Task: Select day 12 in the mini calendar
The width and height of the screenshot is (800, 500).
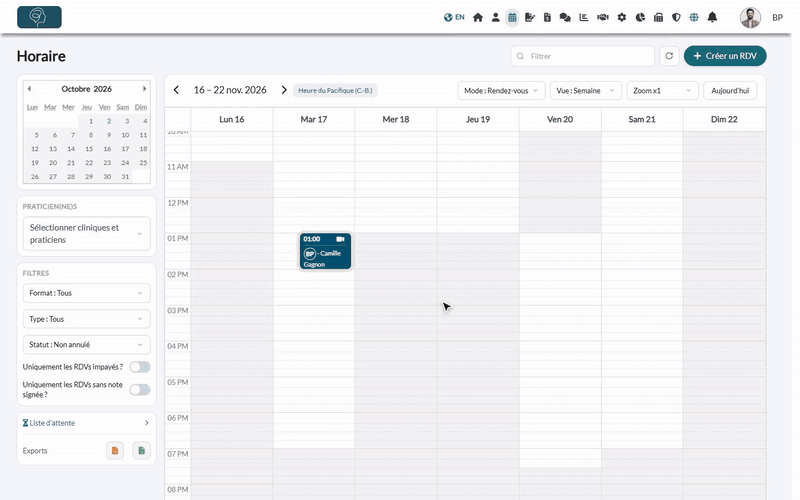Action: (35, 149)
